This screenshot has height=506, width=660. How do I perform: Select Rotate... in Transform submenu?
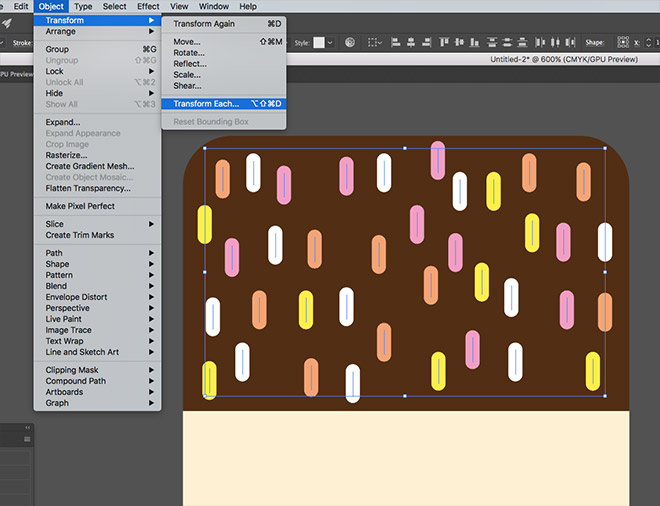pos(224,53)
